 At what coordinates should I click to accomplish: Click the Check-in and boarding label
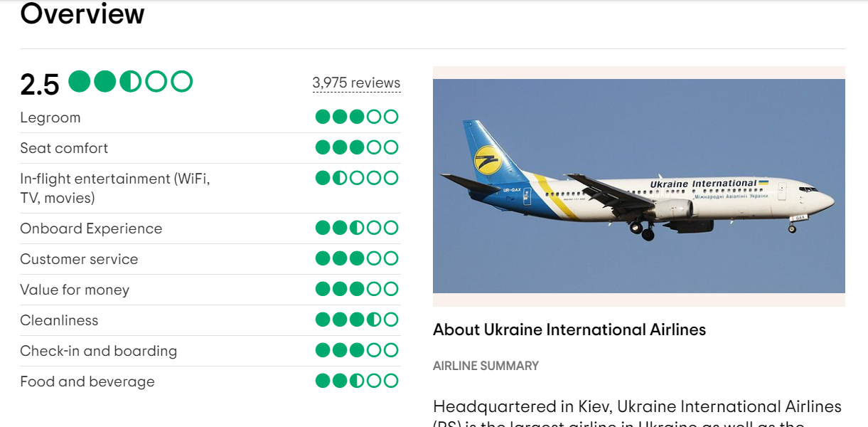coord(99,351)
